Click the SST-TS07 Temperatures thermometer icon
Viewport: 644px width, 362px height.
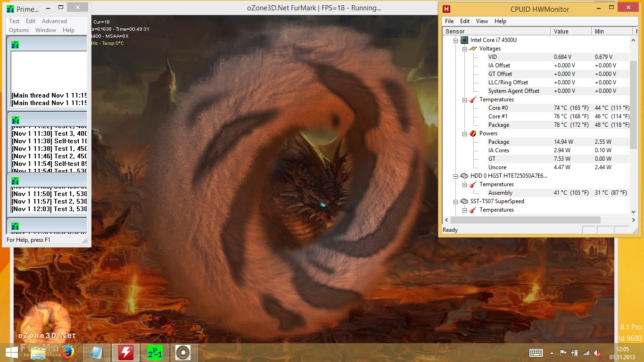pos(473,210)
